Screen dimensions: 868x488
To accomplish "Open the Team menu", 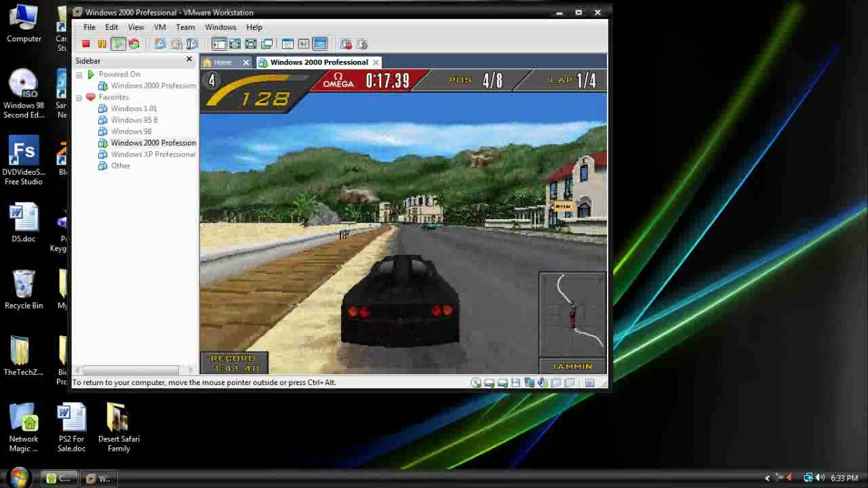I will tap(185, 27).
